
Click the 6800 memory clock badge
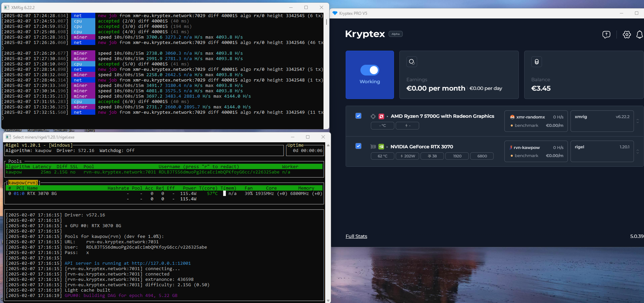pos(482,156)
